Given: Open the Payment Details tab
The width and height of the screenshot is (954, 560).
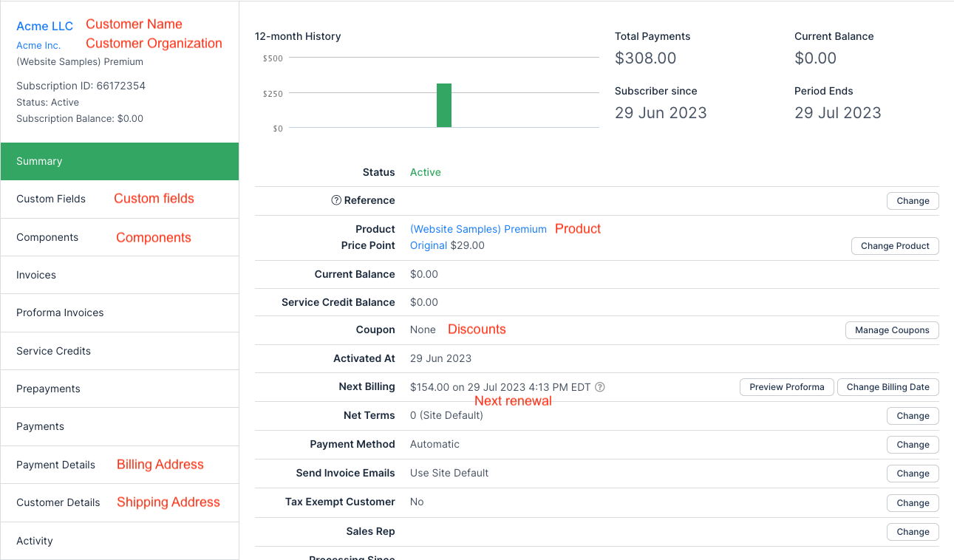Looking at the screenshot, I should [x=55, y=465].
